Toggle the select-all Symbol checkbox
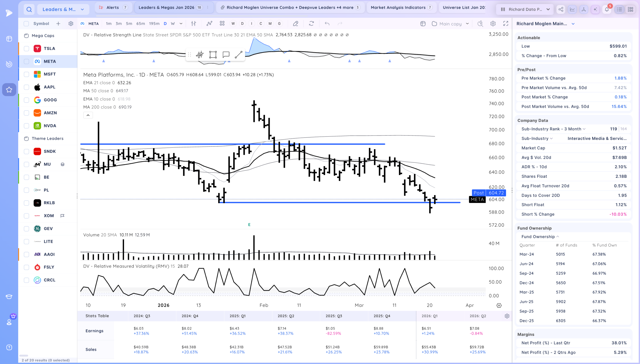 click(x=26, y=23)
